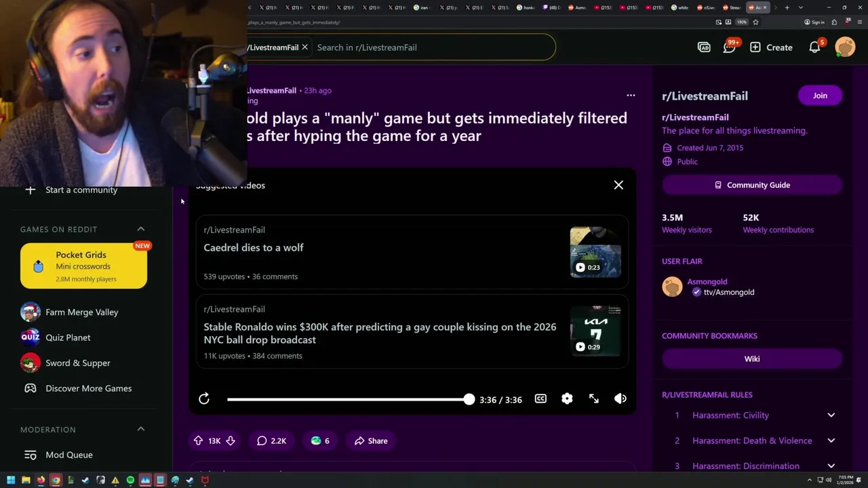Create a new post
868x488 pixels.
[x=771, y=47]
